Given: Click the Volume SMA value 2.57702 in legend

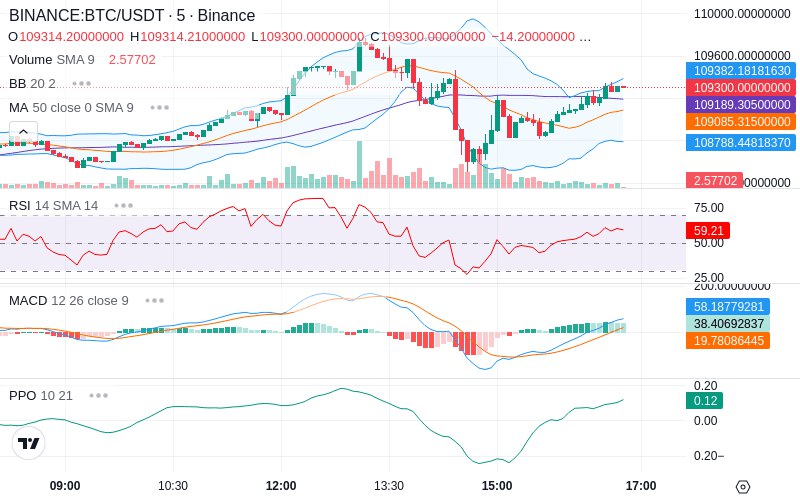Looking at the screenshot, I should (132, 60).
